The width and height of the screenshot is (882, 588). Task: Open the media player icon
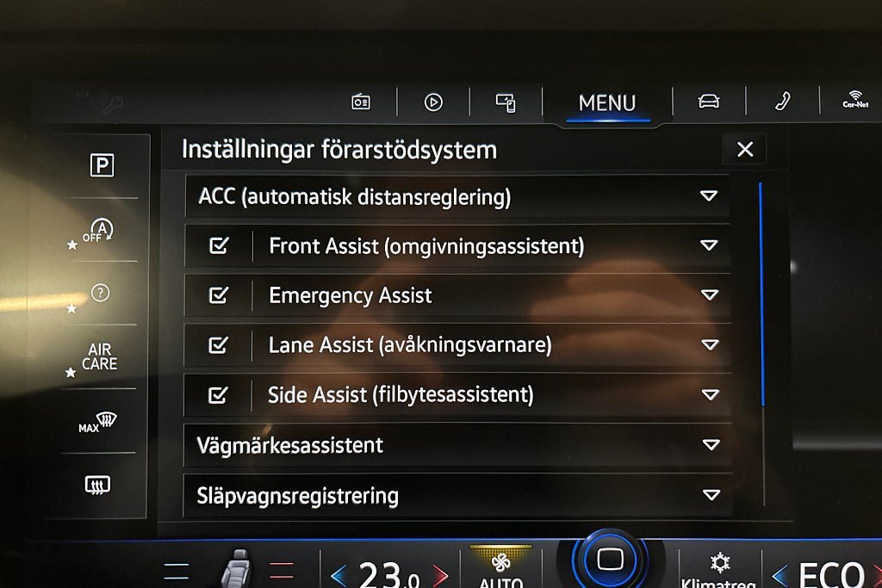[433, 102]
